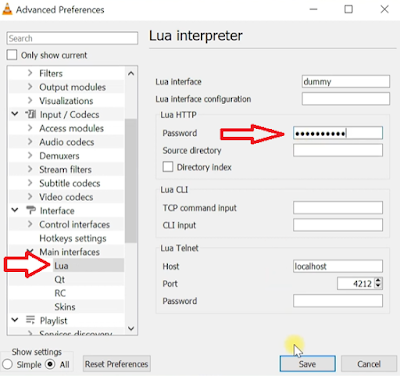Click the Input / Codecs category icon
This screenshot has height=376, width=400.
tap(31, 115)
